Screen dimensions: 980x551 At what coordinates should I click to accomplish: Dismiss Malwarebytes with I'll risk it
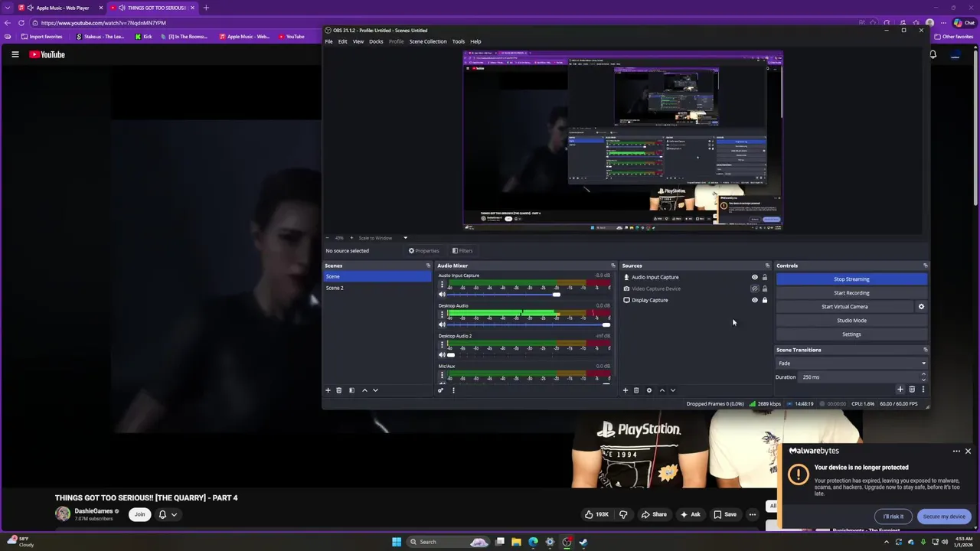893,517
